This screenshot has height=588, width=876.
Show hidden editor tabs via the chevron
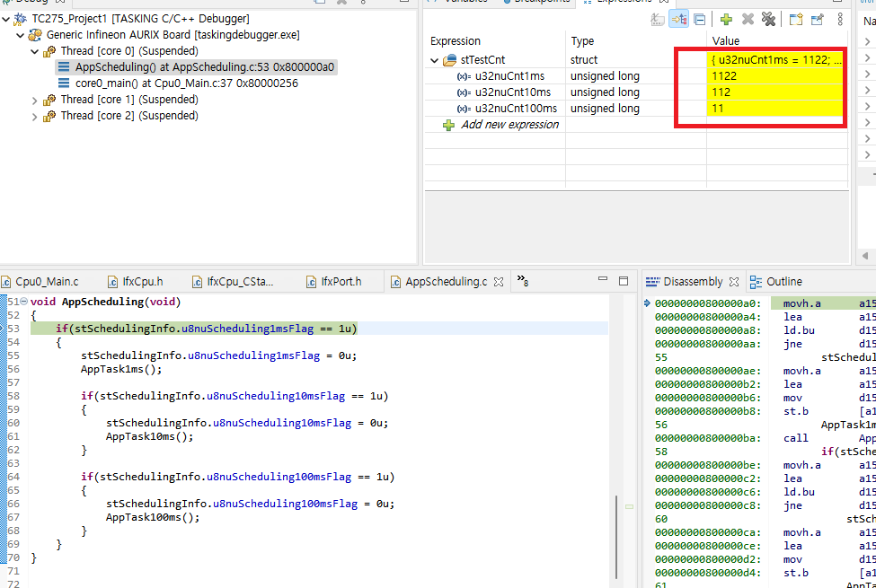pyautogui.click(x=521, y=281)
